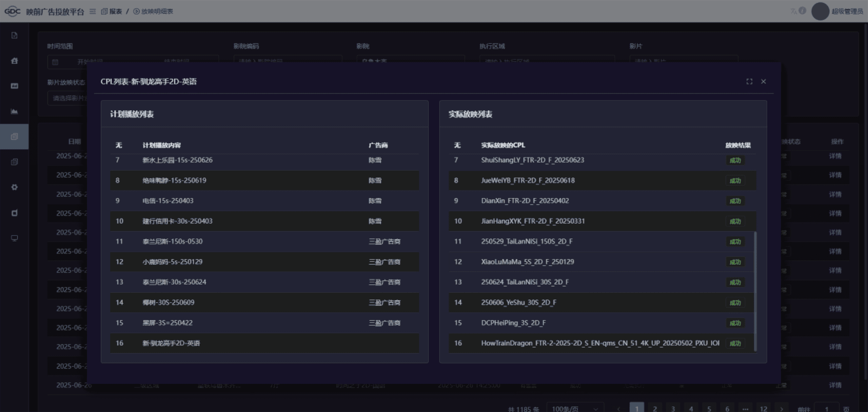Screen dimensions: 868x412
Task: Expand the CPL列表 dialog to fullscreen
Action: click(x=749, y=81)
